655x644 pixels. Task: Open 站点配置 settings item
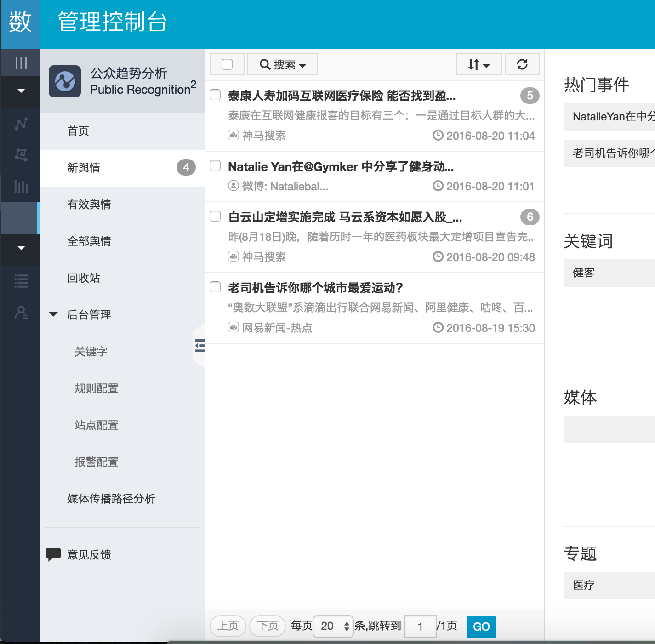97,425
